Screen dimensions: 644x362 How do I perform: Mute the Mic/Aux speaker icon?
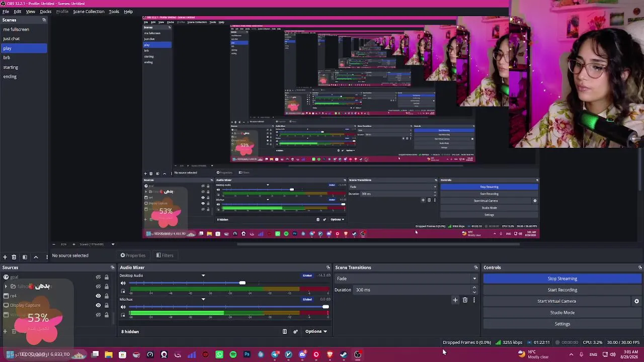pyautogui.click(x=123, y=307)
